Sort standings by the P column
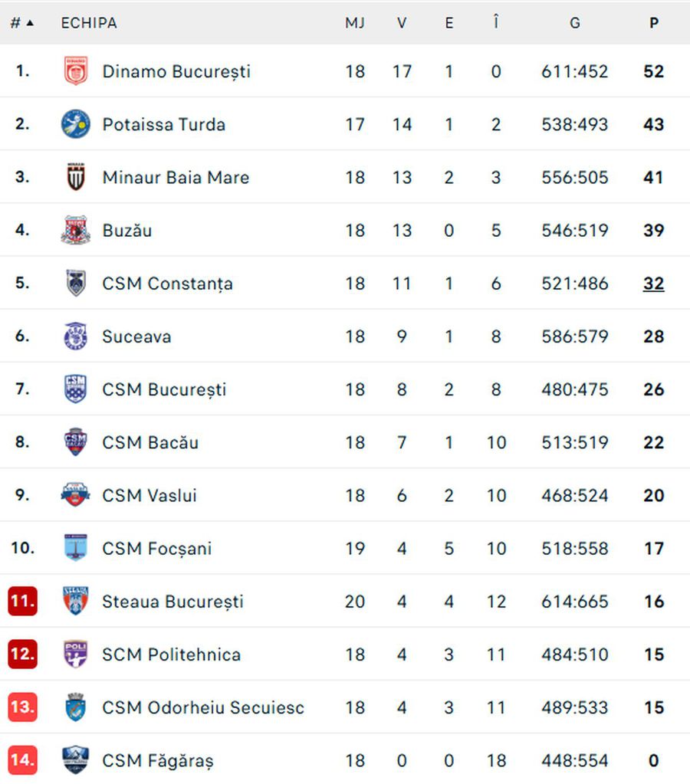690x784 pixels. click(x=653, y=22)
